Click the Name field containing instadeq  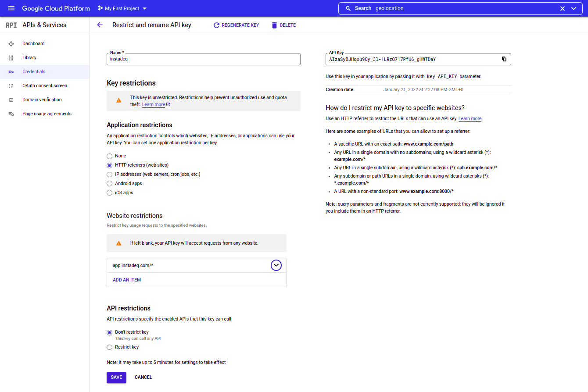(204, 59)
